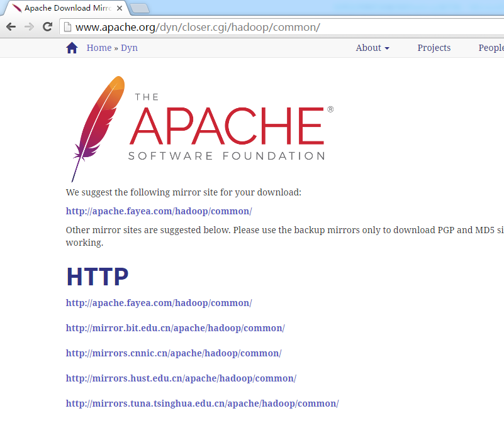Open the Home breadcrumb link

coord(99,48)
